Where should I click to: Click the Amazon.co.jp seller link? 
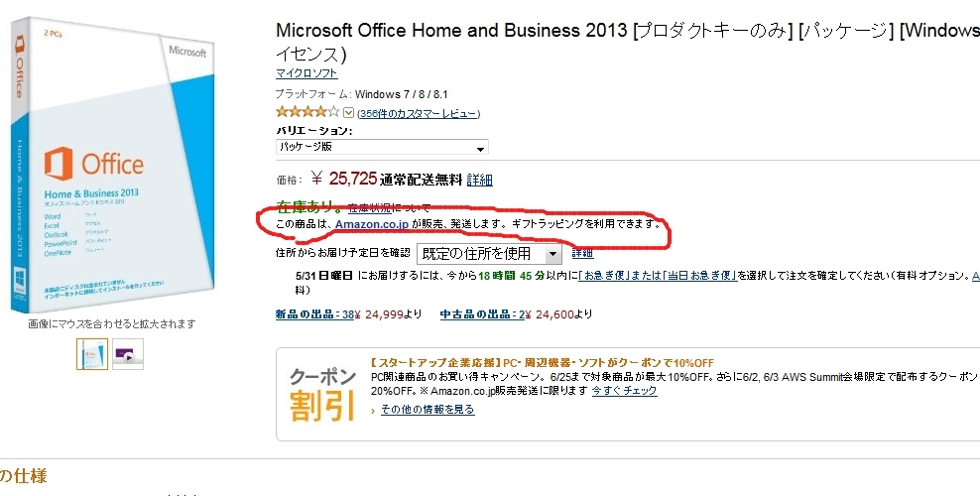(373, 223)
